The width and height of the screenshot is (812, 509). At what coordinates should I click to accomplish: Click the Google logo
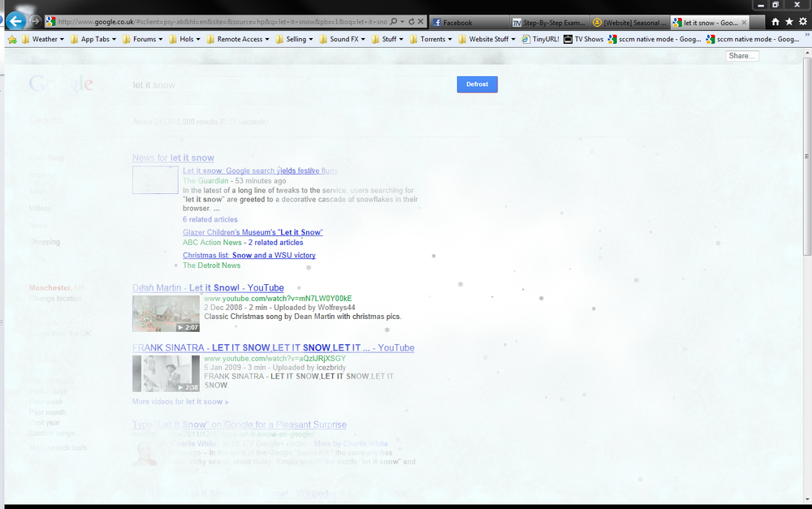pos(61,84)
